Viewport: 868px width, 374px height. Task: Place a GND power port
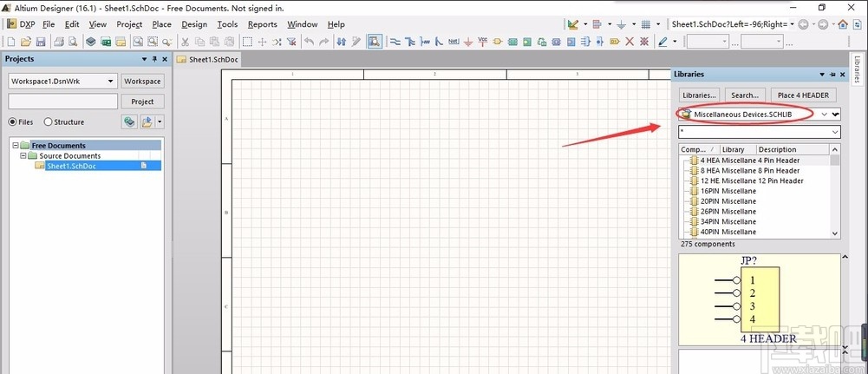[468, 42]
